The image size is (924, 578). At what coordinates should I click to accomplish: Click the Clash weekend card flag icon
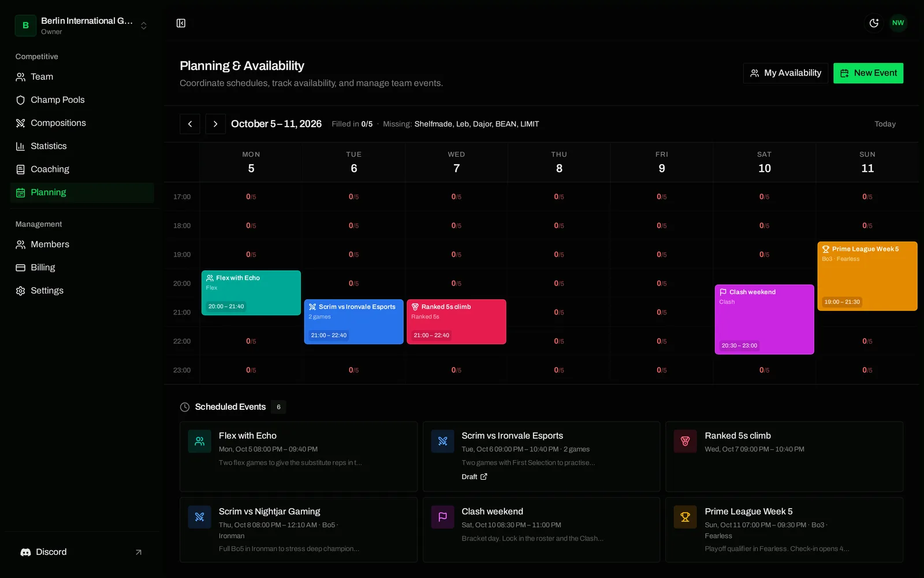coord(443,517)
